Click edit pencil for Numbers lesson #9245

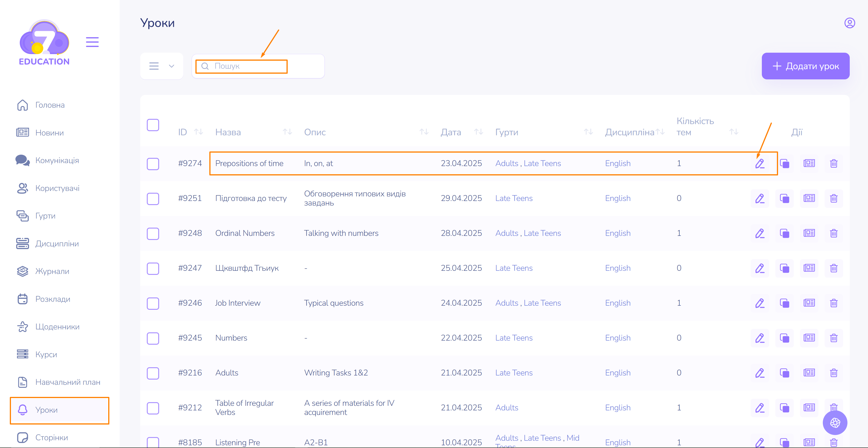click(760, 338)
